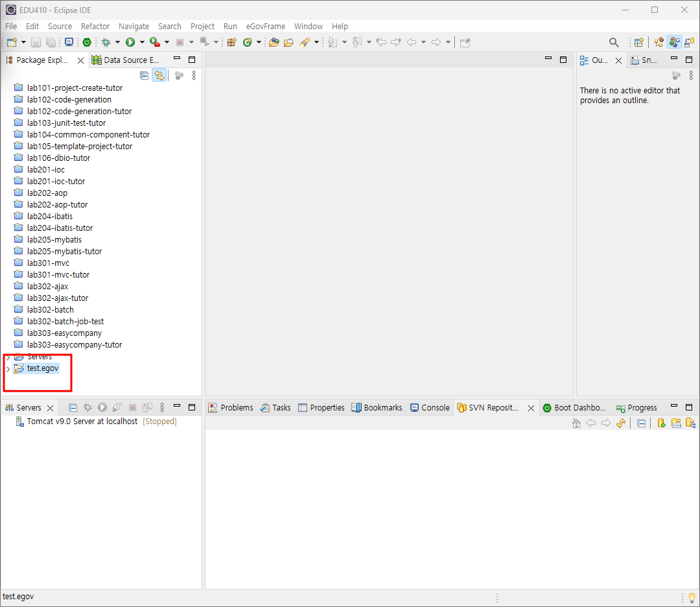This screenshot has width=700, height=607.
Task: Select the lab302-batch-job-test project
Action: tap(58, 322)
